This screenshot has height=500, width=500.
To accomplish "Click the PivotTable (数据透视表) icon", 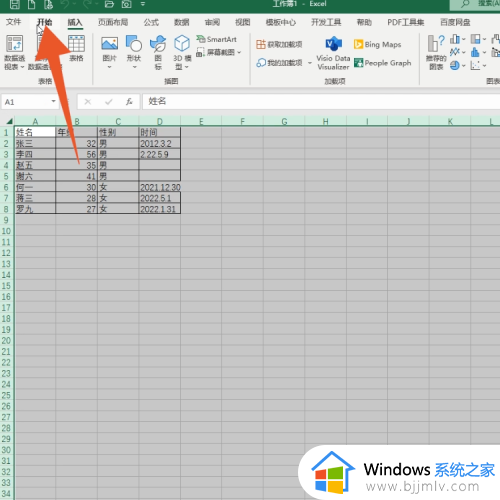I will tap(14, 44).
